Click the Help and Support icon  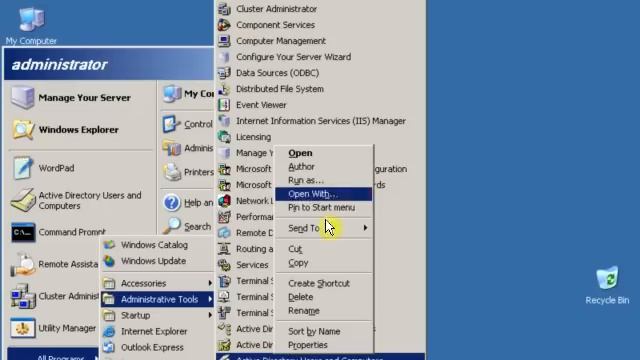(172, 203)
